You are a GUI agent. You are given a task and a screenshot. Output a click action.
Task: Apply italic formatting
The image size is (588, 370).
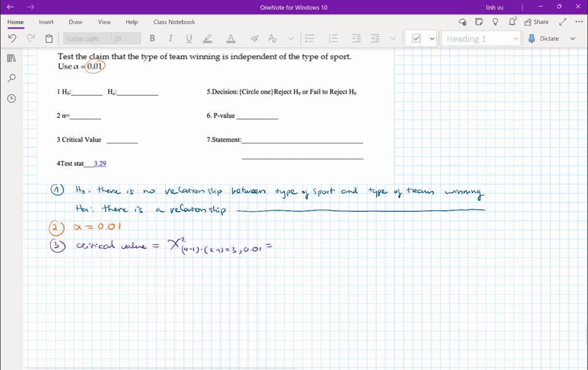[x=171, y=38]
